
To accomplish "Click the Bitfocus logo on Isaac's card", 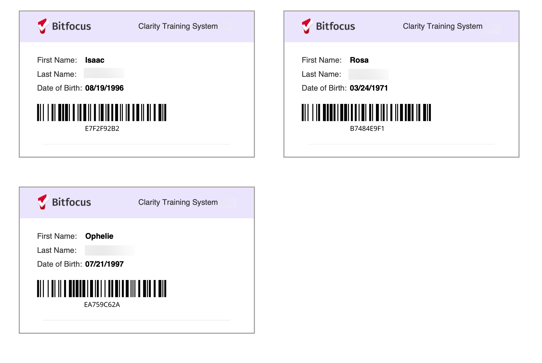I will [x=64, y=26].
